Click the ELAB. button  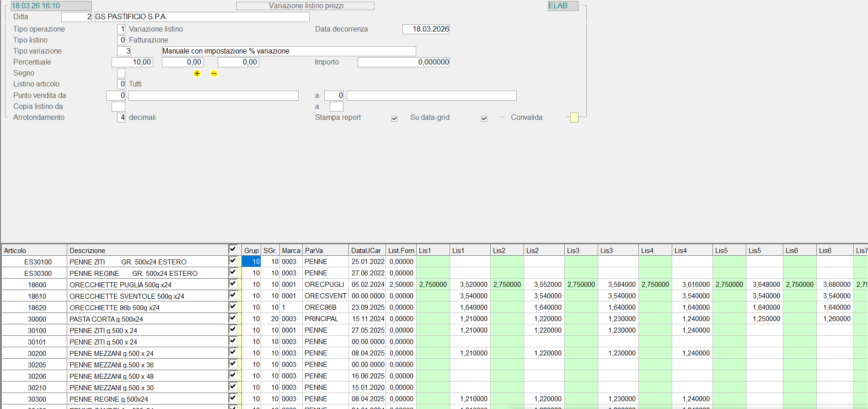[x=563, y=6]
